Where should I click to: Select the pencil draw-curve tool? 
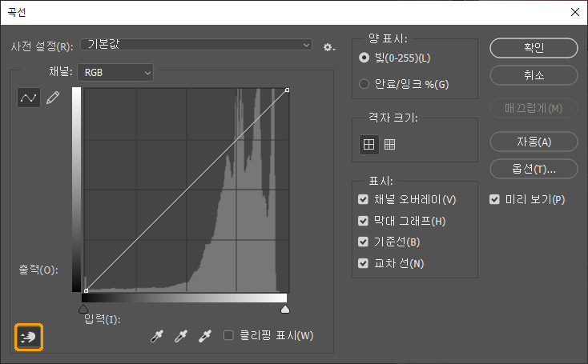pos(53,98)
